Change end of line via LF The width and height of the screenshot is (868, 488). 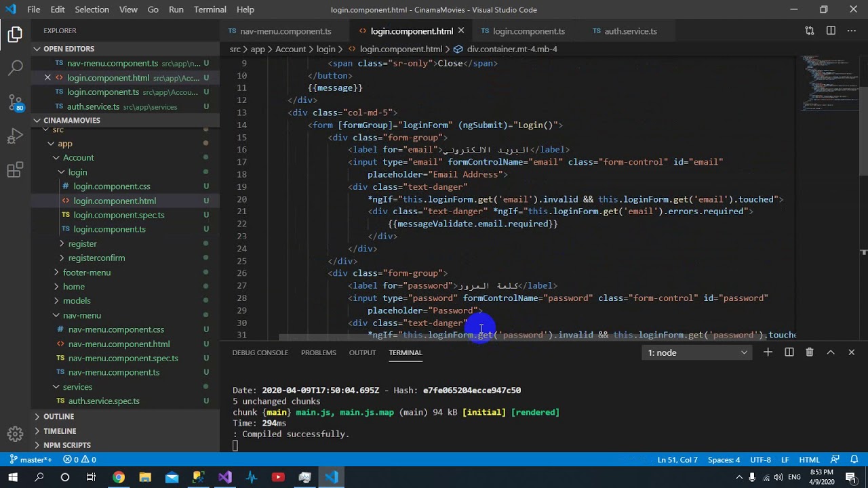[x=785, y=460]
